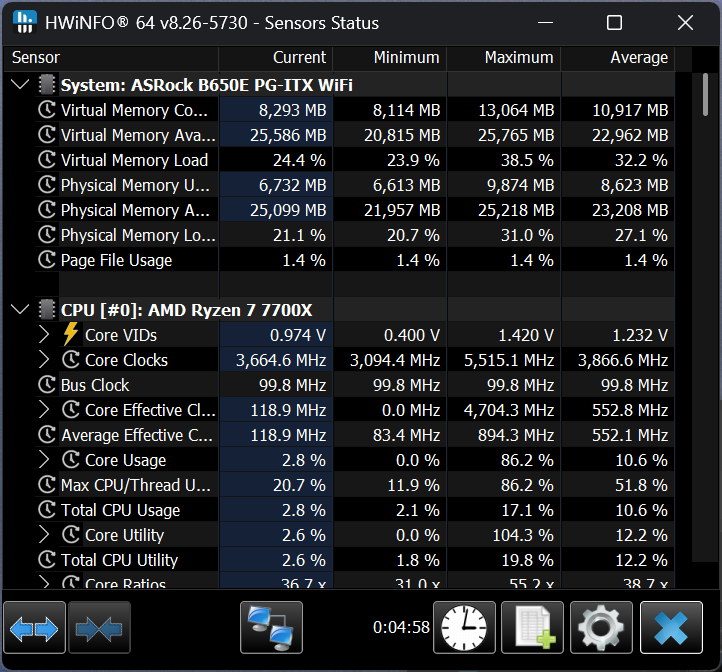The height and width of the screenshot is (672, 722).
Task: Click the 25,099 MB current value
Action: [288, 210]
